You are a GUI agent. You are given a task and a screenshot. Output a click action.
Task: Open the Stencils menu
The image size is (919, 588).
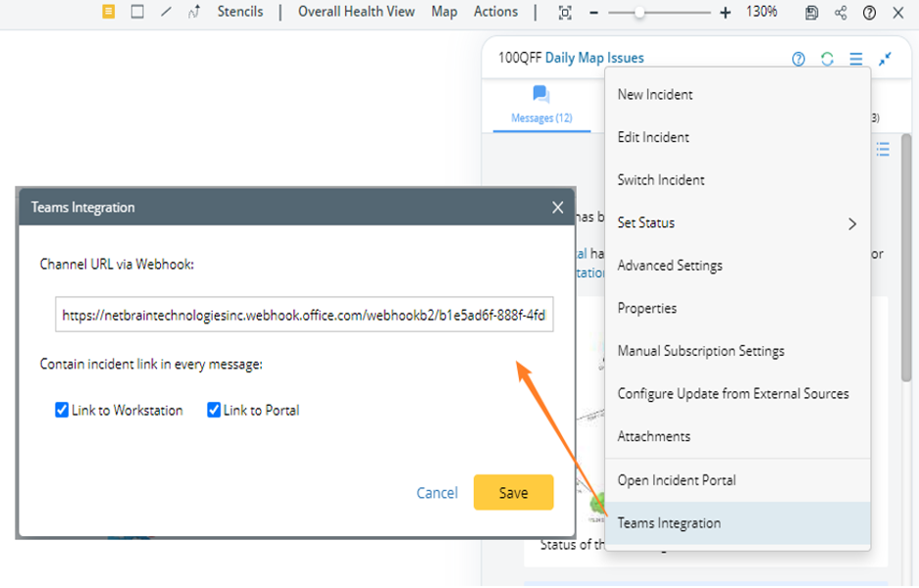point(240,12)
